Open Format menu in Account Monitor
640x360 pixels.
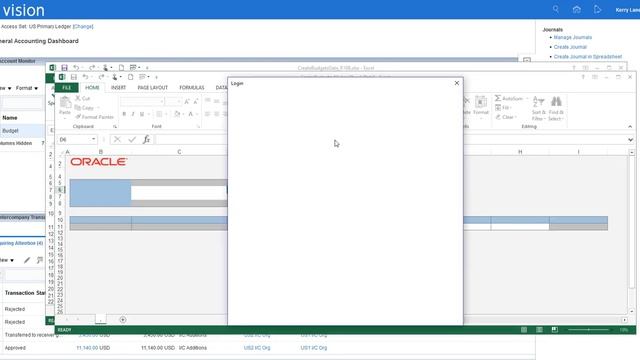coord(27,88)
